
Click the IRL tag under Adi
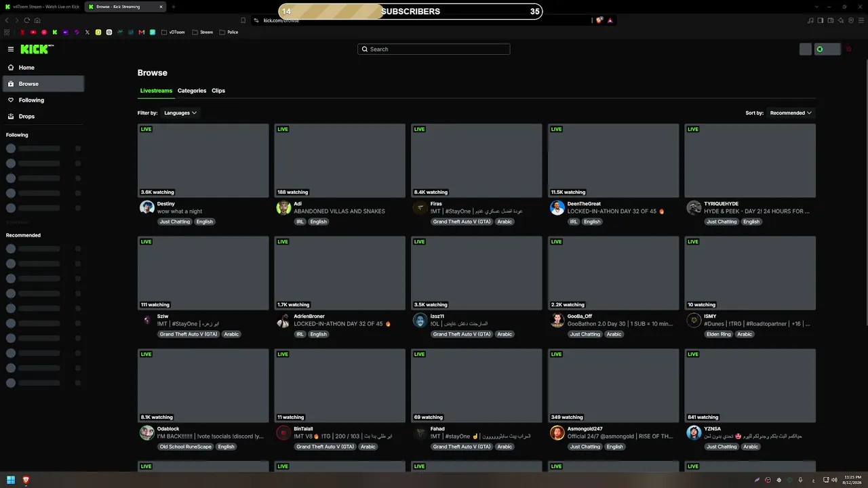tap(300, 222)
